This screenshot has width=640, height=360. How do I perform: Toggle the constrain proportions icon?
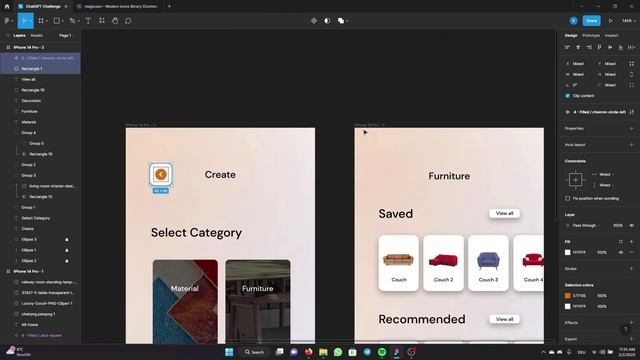pos(631,74)
